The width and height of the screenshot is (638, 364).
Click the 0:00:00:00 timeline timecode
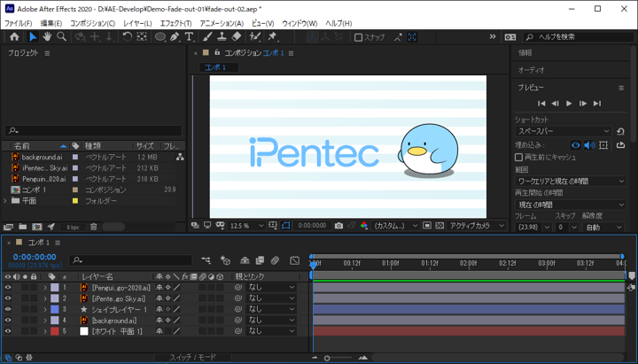tap(35, 257)
